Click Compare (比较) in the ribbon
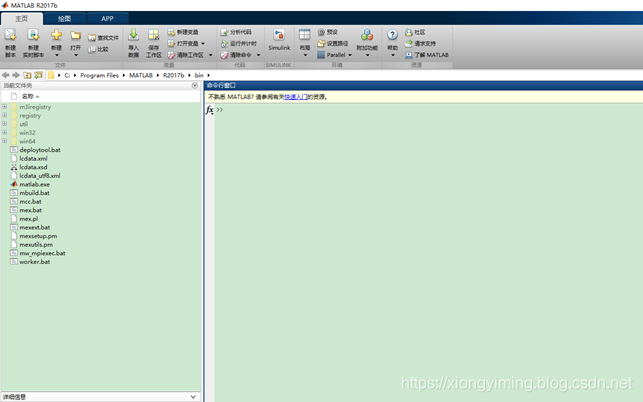This screenshot has width=643, height=402. click(98, 49)
